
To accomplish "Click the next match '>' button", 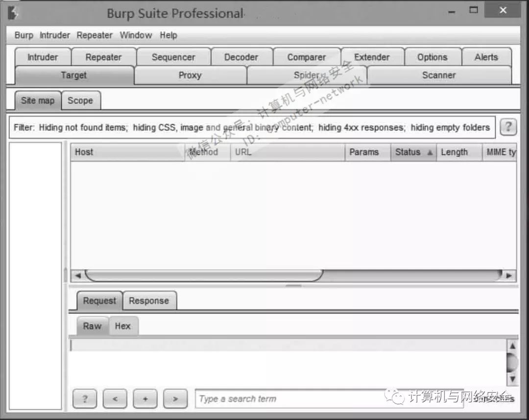I will coord(175,399).
